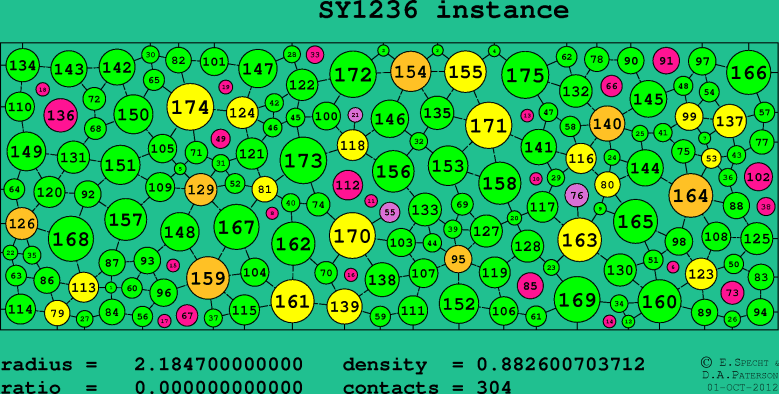Viewport: 779px width, 394px height.
Task: Click the orange circle numbered 126
Action: [21, 224]
